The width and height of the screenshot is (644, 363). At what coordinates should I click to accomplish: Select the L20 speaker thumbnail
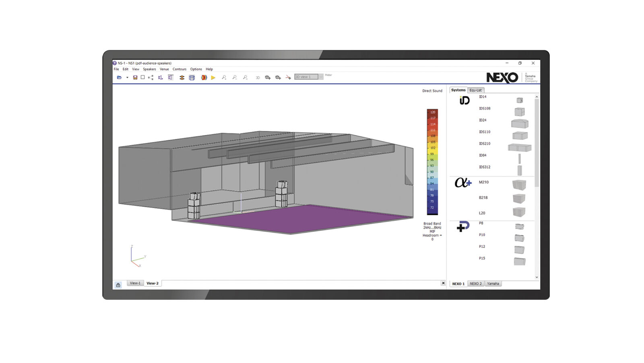click(519, 212)
